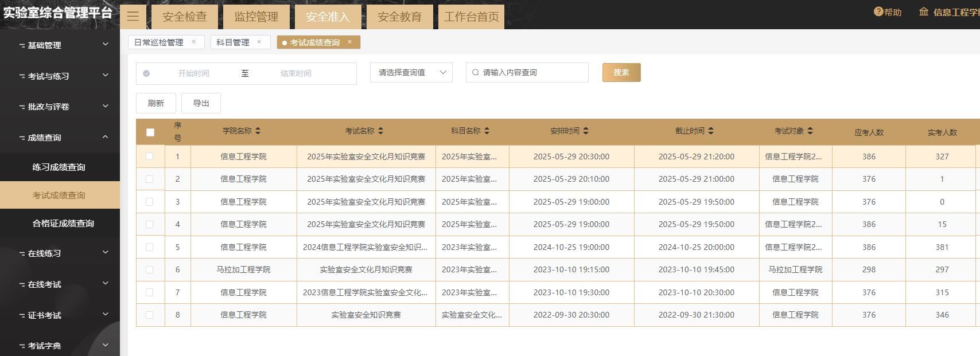
Task: Open the 请选择查询值 dropdown
Action: click(x=411, y=73)
